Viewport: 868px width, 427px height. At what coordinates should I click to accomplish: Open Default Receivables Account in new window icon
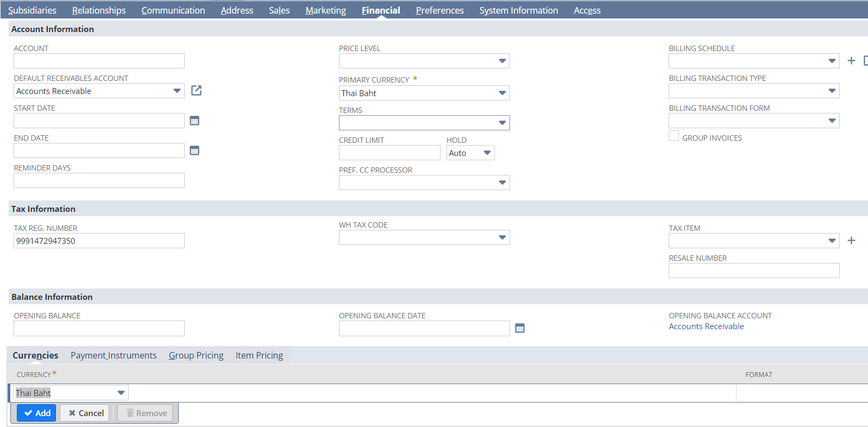196,91
